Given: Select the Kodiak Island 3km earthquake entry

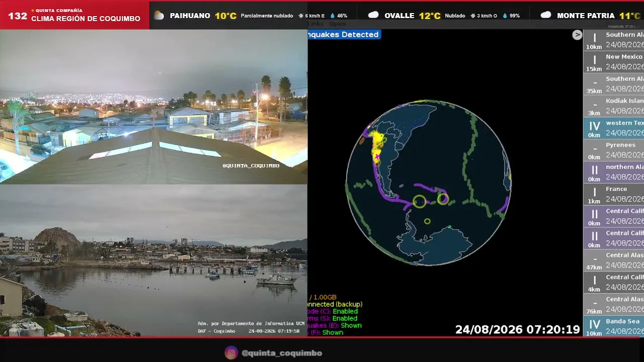Looking at the screenshot, I should pyautogui.click(x=614, y=106).
